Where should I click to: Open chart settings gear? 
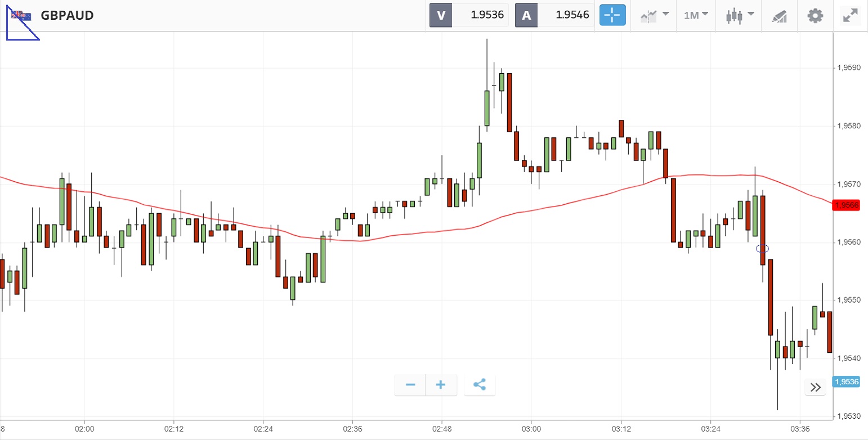pos(815,15)
